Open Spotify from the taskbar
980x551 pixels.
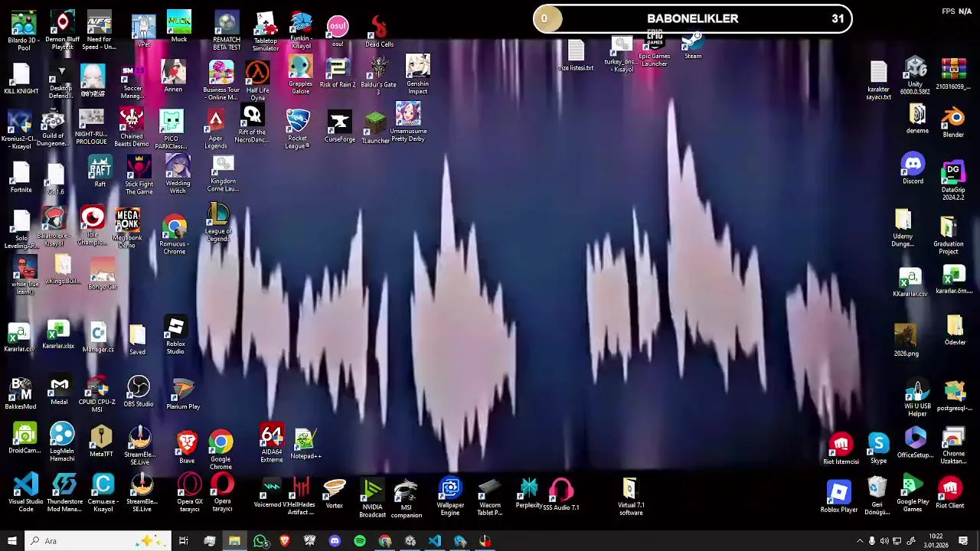coord(360,541)
